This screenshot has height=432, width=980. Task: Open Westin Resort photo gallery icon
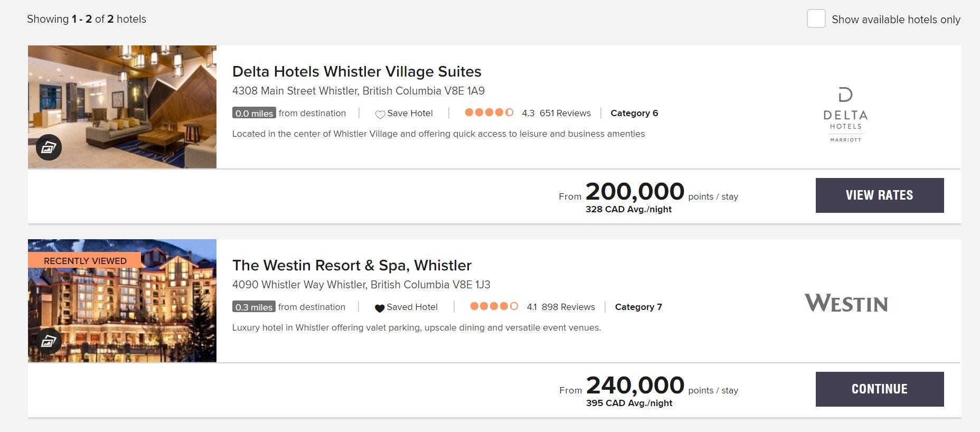pyautogui.click(x=49, y=342)
